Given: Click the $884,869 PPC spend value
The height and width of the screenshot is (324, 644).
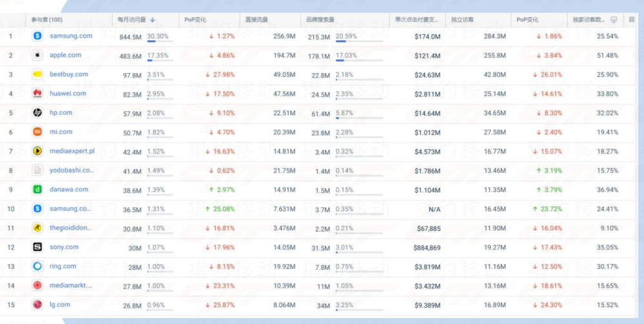Looking at the screenshot, I should [x=427, y=248].
